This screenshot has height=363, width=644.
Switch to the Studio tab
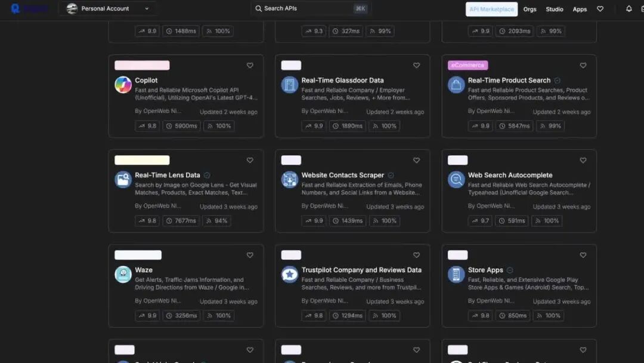[554, 9]
